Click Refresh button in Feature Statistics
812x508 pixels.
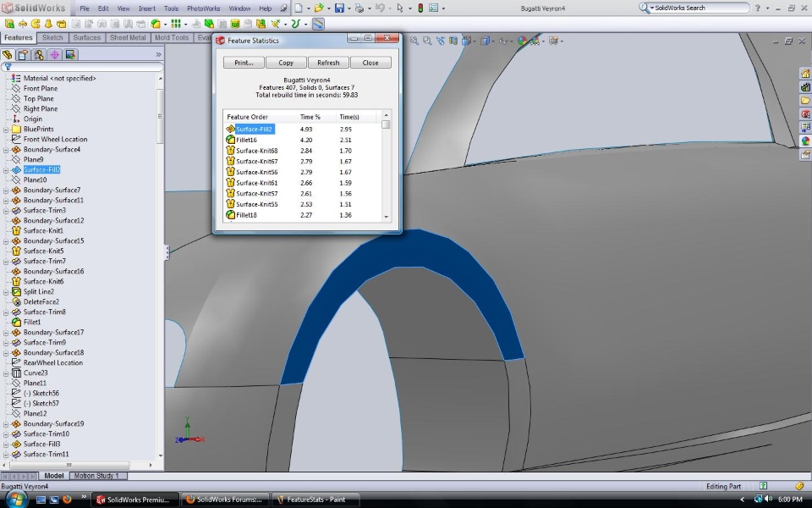[328, 63]
